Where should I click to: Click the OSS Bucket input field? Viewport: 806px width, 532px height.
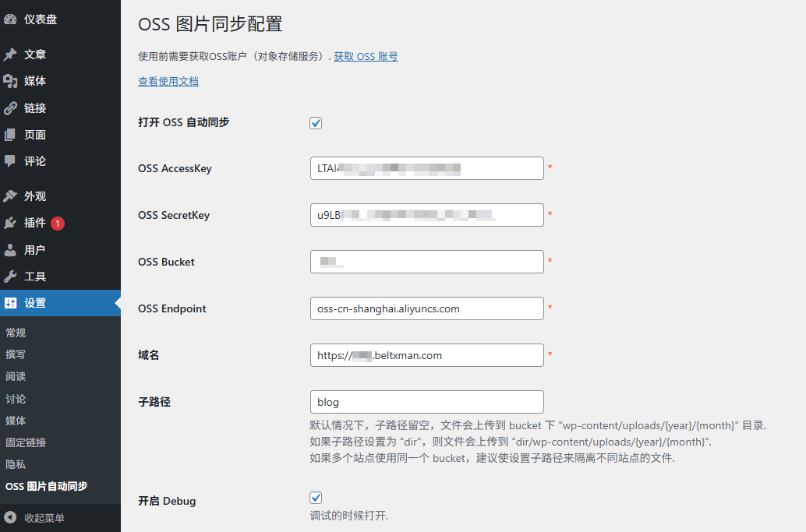[426, 262]
